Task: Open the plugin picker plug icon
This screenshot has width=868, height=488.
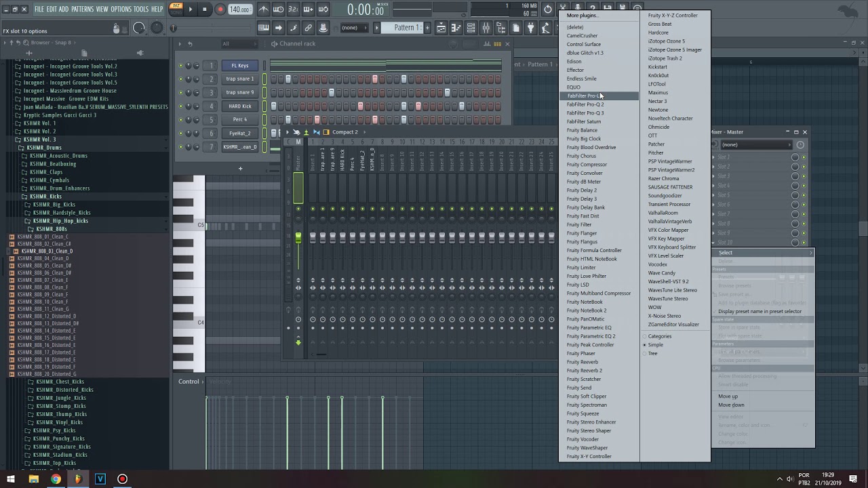Action: (531, 28)
